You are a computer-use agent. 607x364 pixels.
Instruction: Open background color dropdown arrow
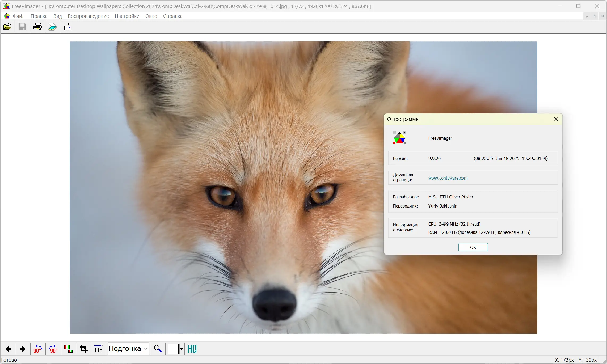point(182,349)
